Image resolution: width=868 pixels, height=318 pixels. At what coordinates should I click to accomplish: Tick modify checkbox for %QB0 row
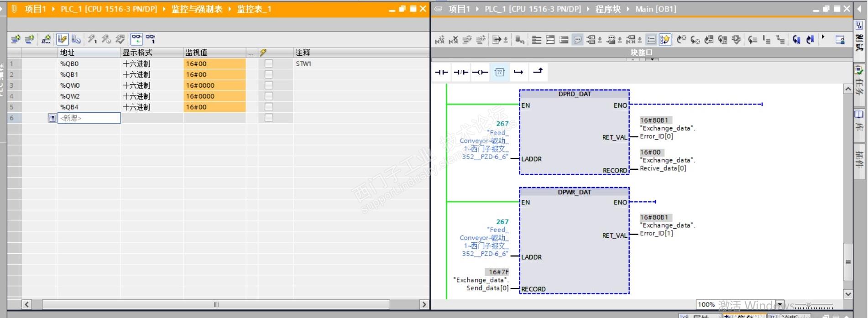point(269,64)
